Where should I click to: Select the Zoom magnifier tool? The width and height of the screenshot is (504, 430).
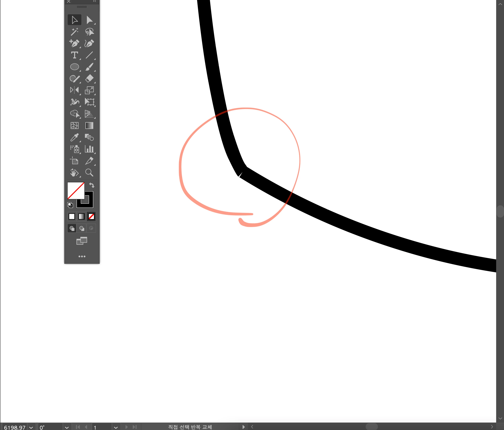[x=89, y=173]
